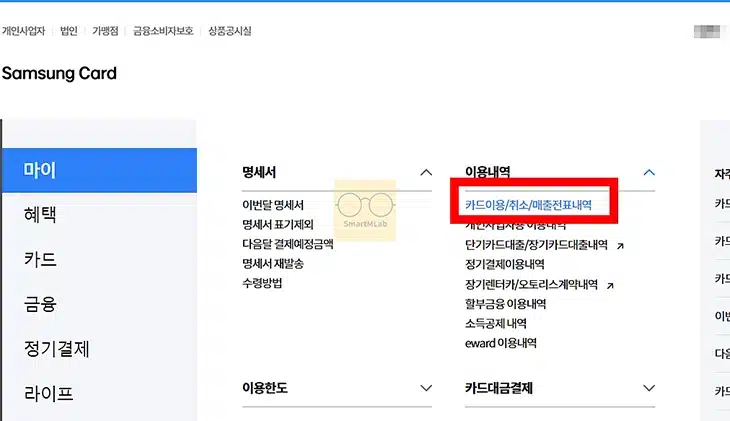Click external arrow icon beside 단기카드대출/장기카드대출내역
730x421 pixels.
pos(620,245)
